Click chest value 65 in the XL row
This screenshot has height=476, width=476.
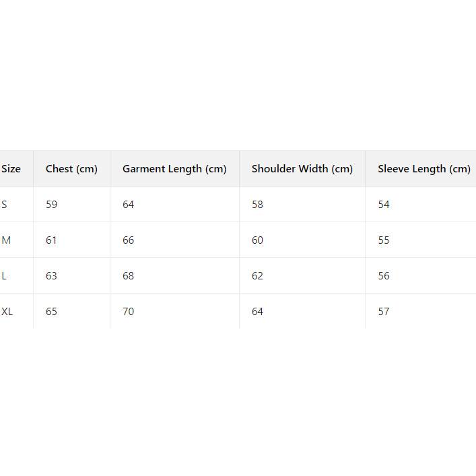pyautogui.click(x=52, y=312)
